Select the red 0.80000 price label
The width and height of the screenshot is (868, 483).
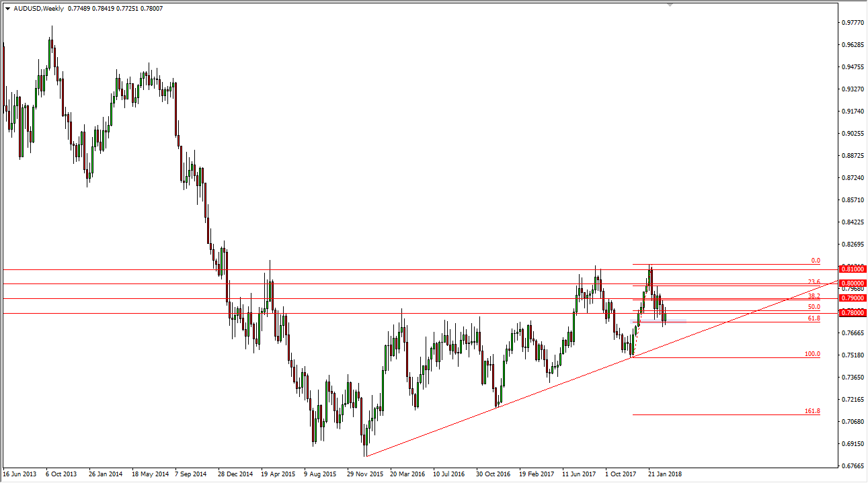click(853, 283)
